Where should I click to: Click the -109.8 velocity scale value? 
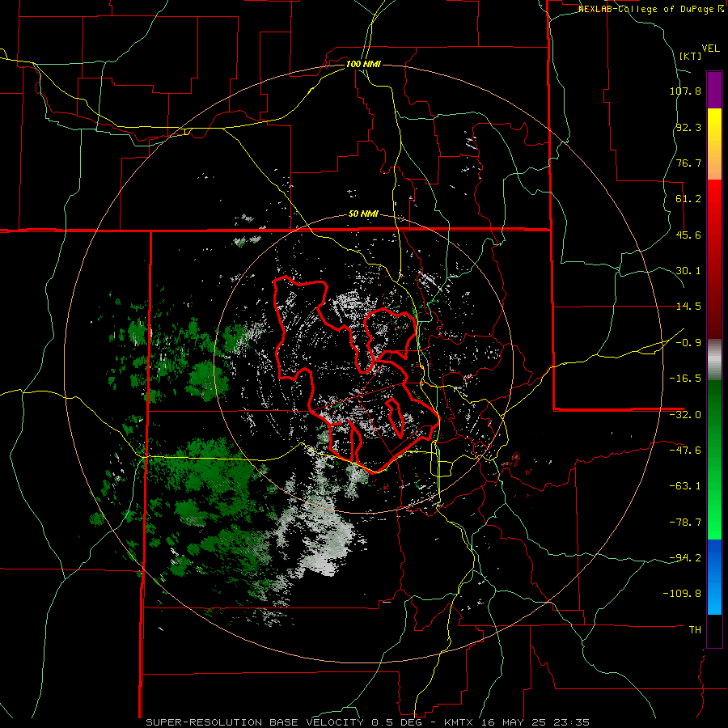click(x=682, y=594)
